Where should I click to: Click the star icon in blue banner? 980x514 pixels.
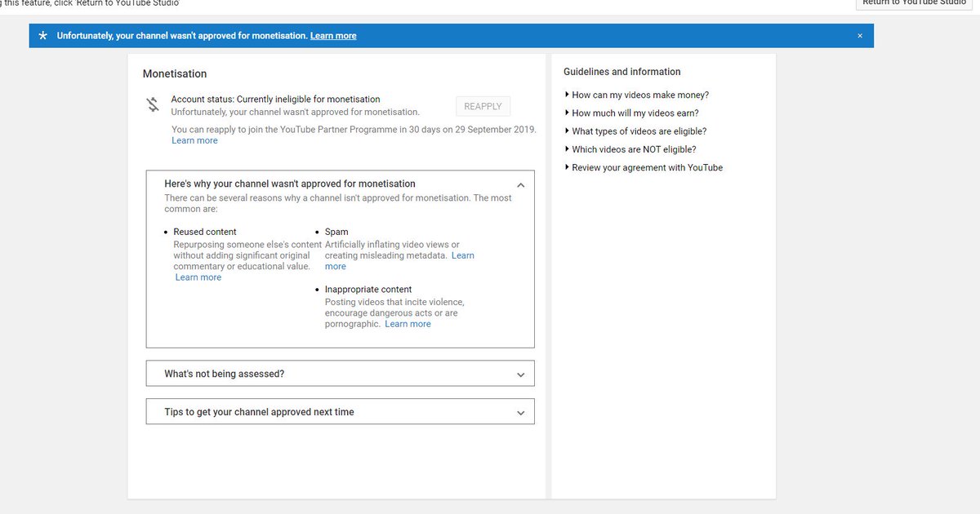[x=43, y=36]
